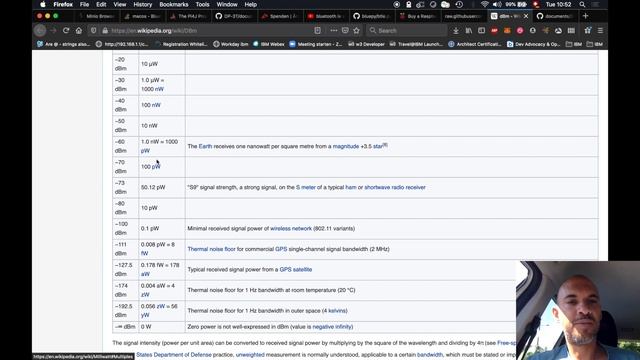Follow the wireless network link

[291, 229]
